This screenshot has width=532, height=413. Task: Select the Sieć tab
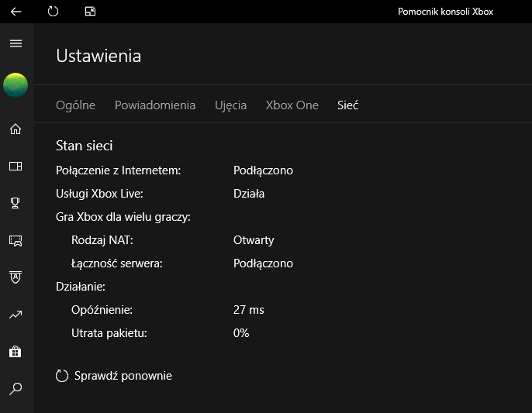coord(347,105)
